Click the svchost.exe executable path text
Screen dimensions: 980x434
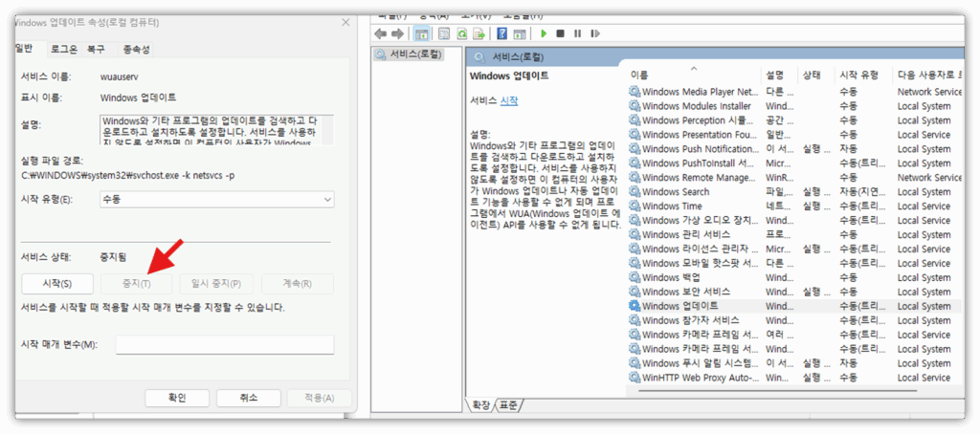[128, 176]
